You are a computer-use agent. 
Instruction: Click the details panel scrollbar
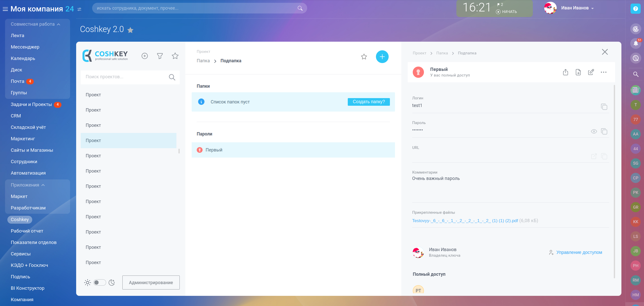614,182
